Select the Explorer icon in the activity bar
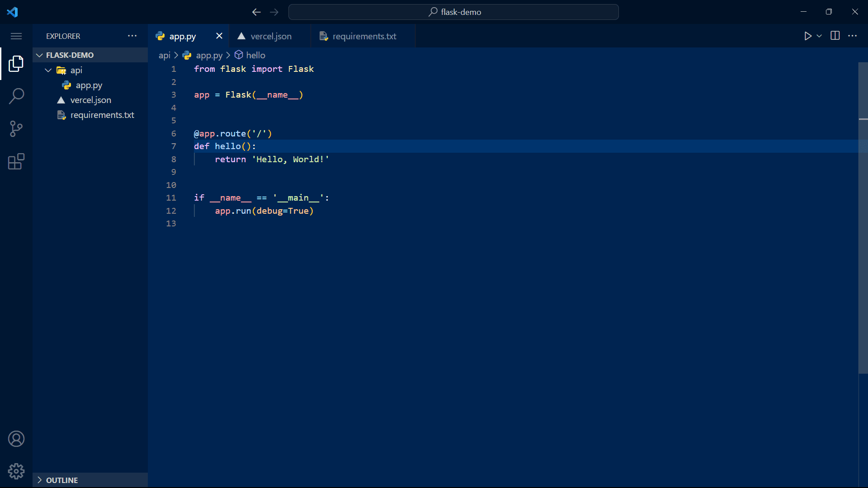The width and height of the screenshot is (868, 488). pos(16,63)
